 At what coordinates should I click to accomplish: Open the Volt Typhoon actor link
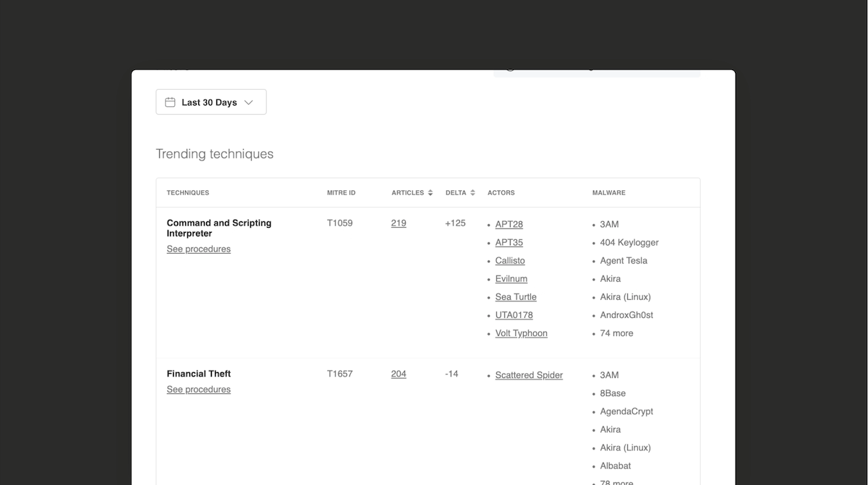pos(522,333)
